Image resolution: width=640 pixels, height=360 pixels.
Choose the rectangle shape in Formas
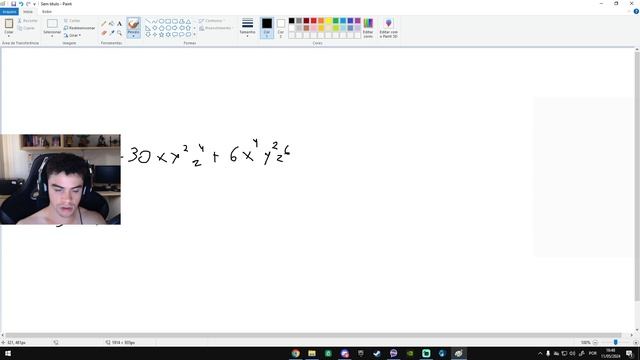[x=168, y=21]
